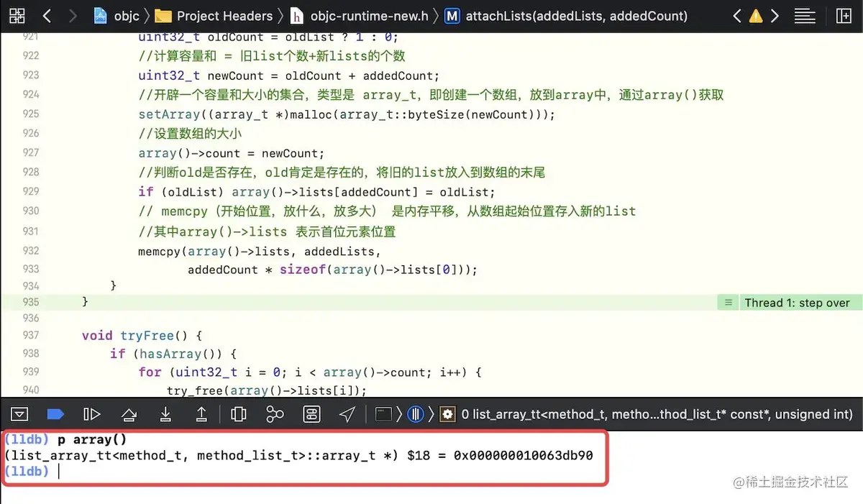
Task: Click the 'addedCount * sizeof' code line
Action: [333, 270]
